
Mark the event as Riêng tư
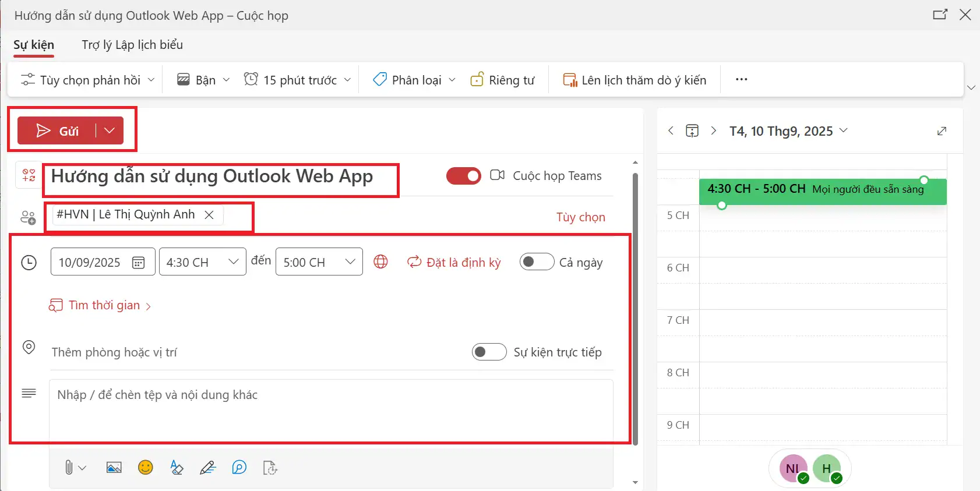coord(502,80)
